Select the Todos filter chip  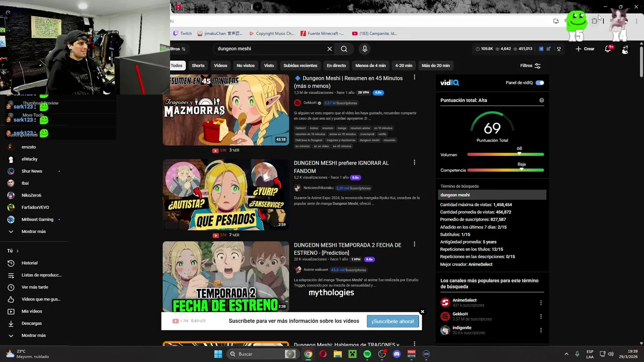click(177, 65)
